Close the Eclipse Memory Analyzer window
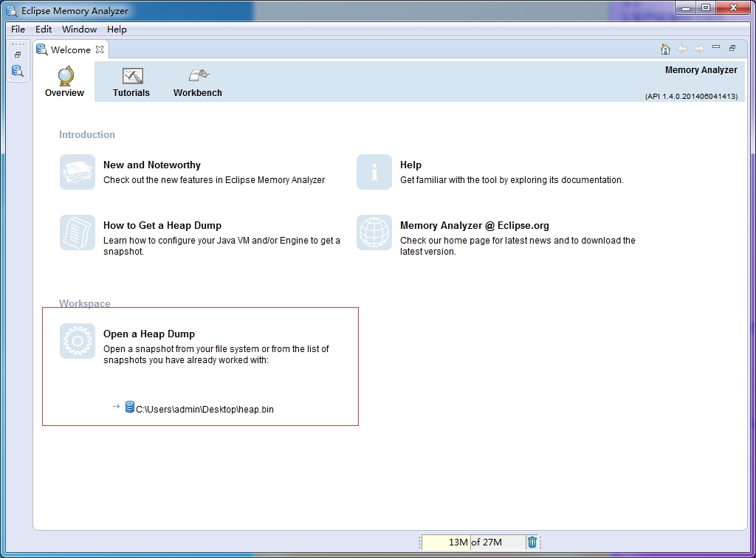Image resolution: width=756 pixels, height=558 pixels. pyautogui.click(x=733, y=7)
